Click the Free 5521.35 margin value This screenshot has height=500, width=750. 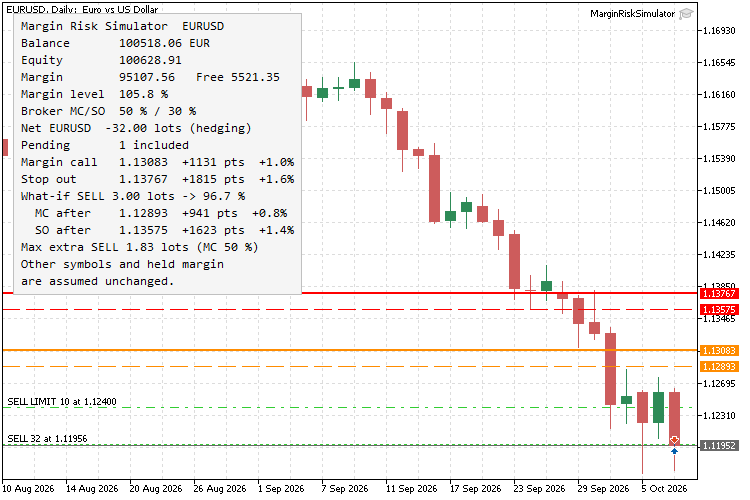238,77
